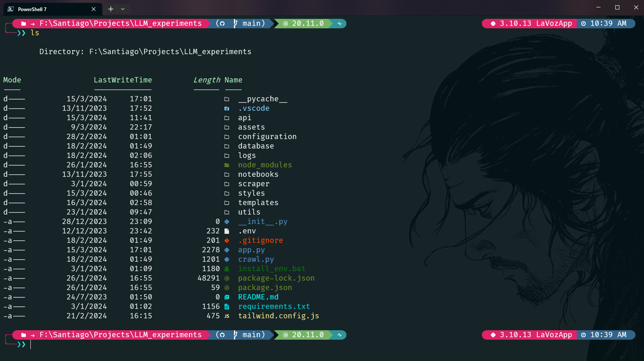Click the folder icon beside api
Viewport: 644px width, 361px height.
[x=227, y=118]
